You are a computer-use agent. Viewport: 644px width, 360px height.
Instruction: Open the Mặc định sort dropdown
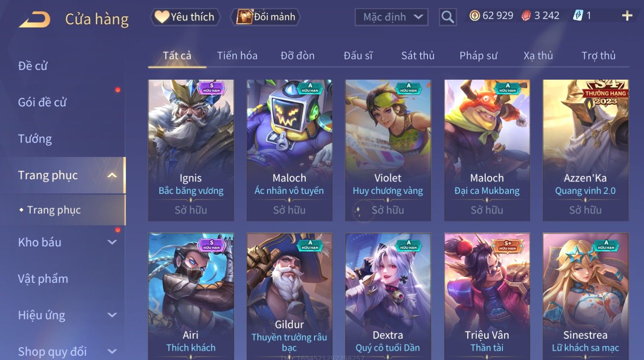391,17
